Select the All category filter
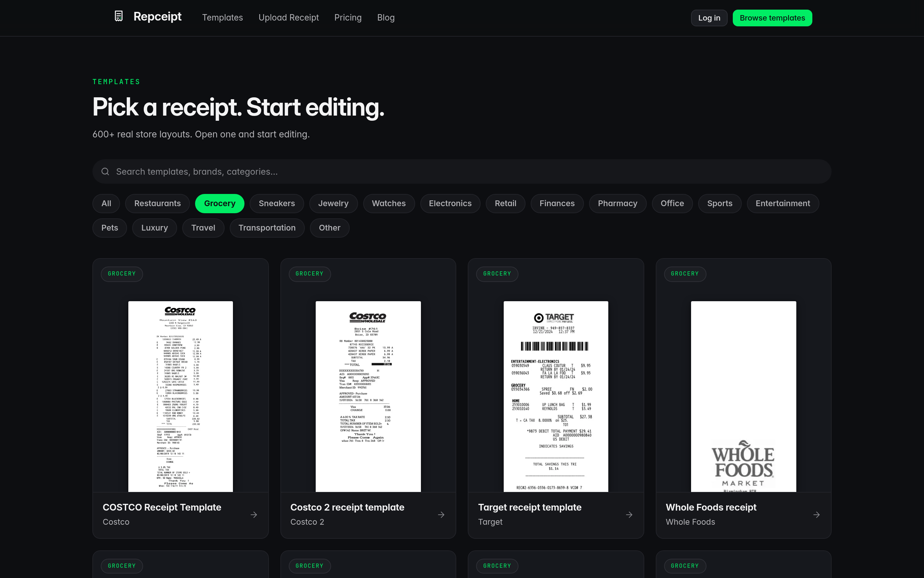The image size is (924, 578). (x=106, y=203)
